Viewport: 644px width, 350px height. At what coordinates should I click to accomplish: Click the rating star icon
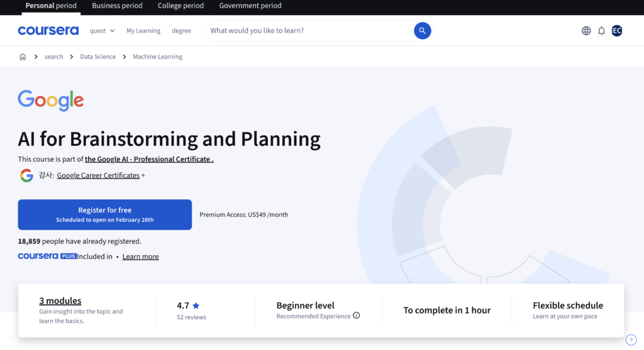(x=196, y=305)
